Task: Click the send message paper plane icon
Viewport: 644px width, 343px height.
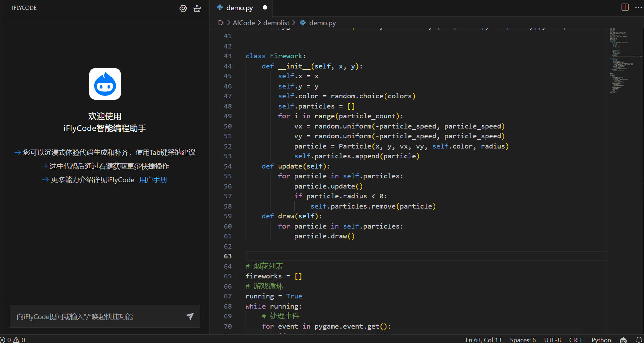Action: click(190, 316)
